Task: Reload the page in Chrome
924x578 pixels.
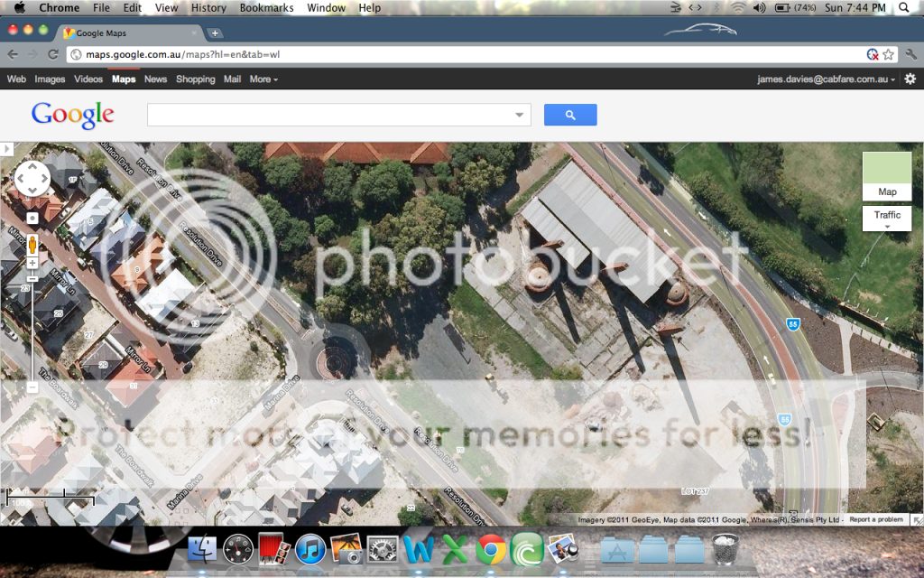Action: click(53, 54)
